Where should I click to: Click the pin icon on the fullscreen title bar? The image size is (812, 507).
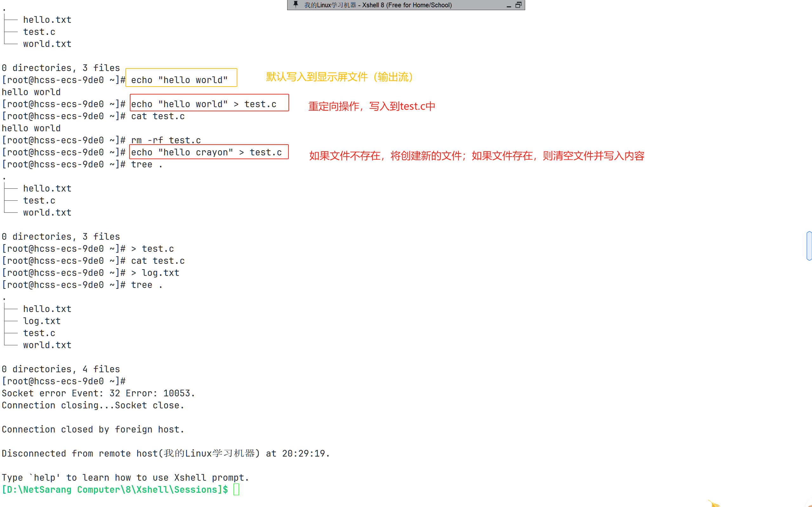[x=296, y=4]
